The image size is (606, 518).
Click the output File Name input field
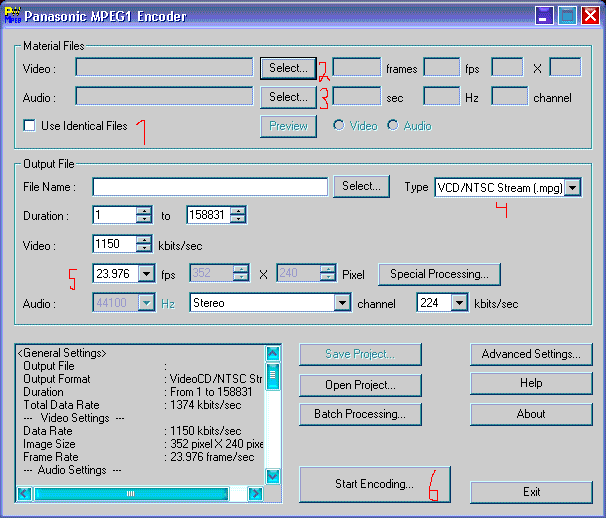click(210, 187)
